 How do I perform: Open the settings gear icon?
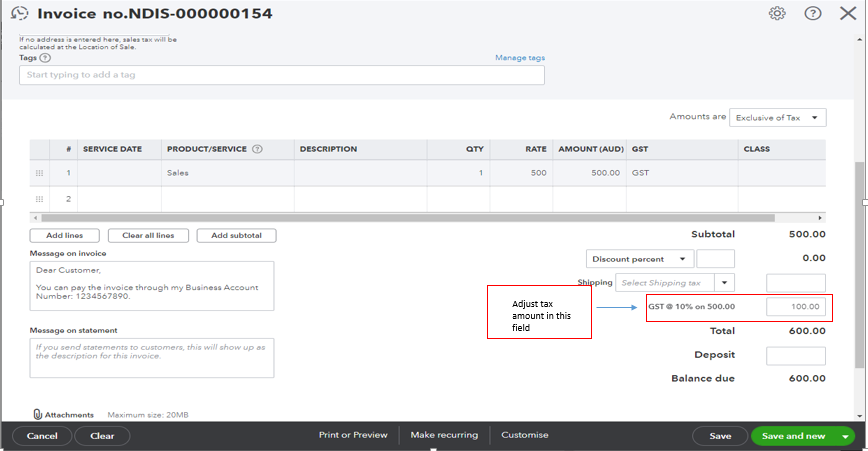click(777, 14)
